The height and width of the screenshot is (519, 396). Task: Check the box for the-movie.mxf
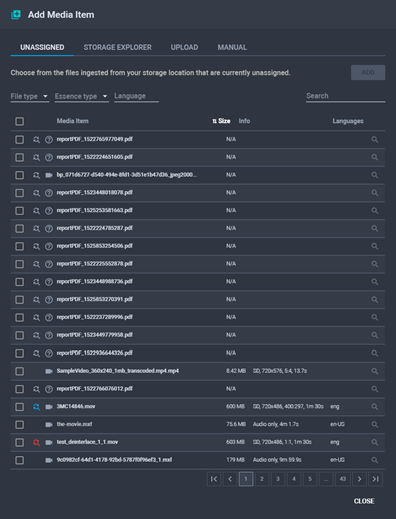pos(20,425)
